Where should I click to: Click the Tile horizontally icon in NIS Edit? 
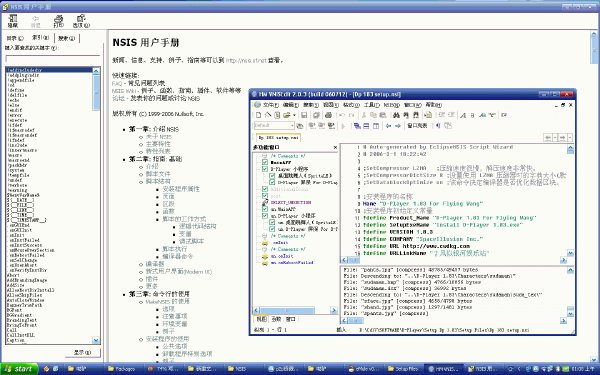coord(366,126)
